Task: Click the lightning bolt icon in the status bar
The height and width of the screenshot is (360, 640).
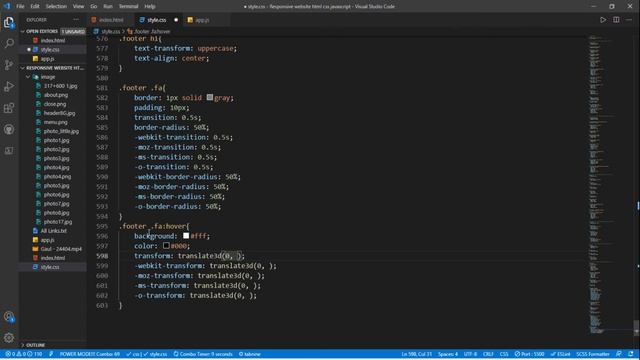Action: (x=51, y=354)
